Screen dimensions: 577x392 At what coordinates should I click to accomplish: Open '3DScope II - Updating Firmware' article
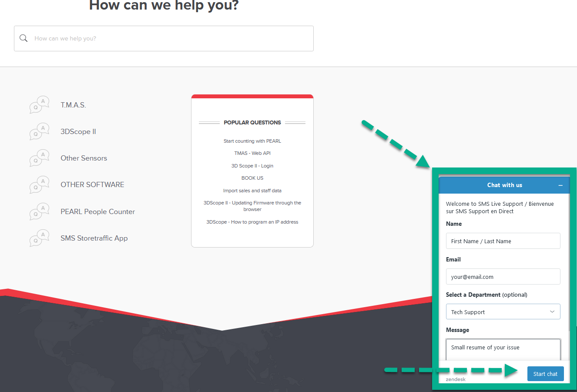tap(252, 206)
